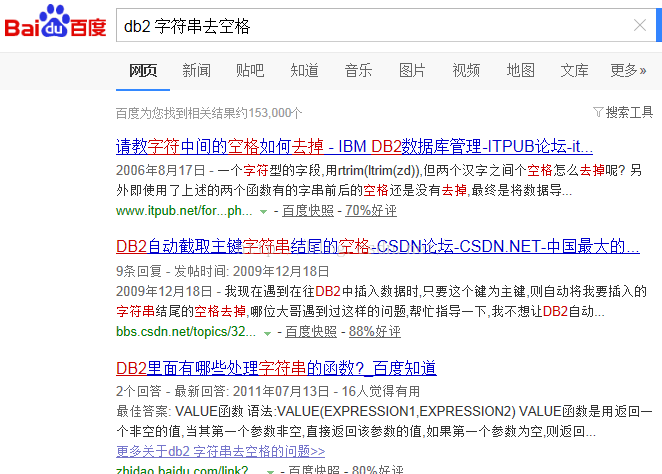Click the blue search button edge
662x474 pixels.
(659, 25)
